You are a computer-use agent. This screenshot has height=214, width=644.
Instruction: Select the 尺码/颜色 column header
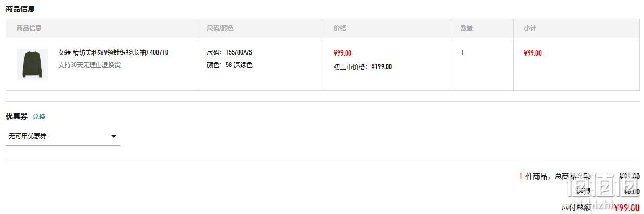[220, 28]
